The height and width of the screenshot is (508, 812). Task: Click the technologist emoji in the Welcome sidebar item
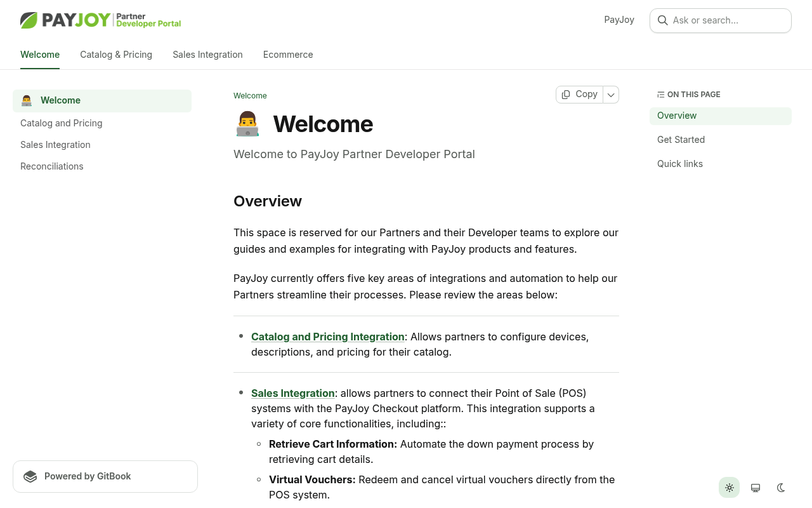pos(27,100)
